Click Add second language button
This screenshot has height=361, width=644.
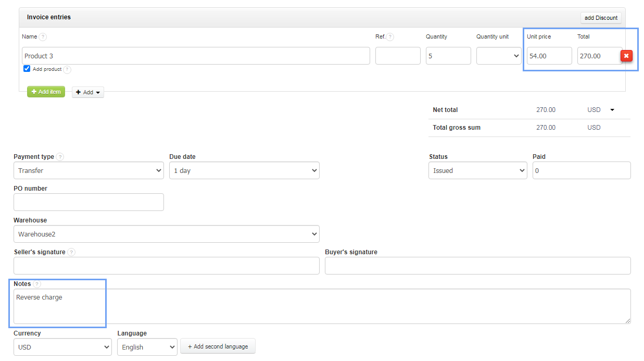[x=218, y=346]
